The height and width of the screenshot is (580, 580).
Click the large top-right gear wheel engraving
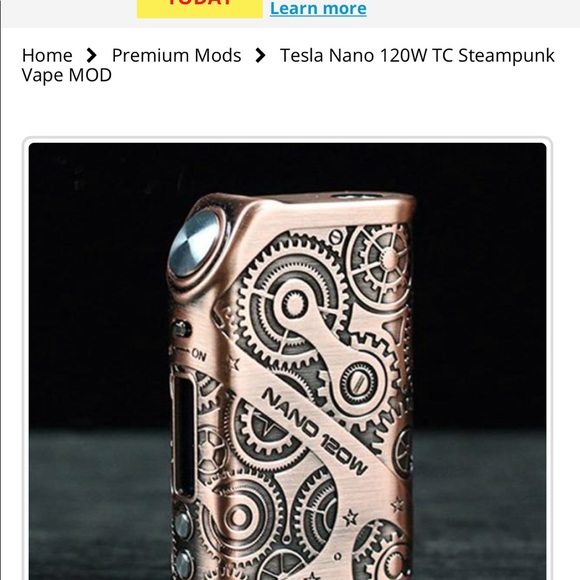tap(381, 259)
